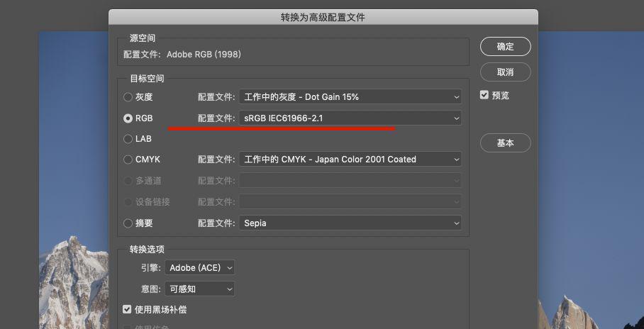Screen dimensions: 644x329
Task: Click the 转换选项 group label
Action: click(x=147, y=250)
